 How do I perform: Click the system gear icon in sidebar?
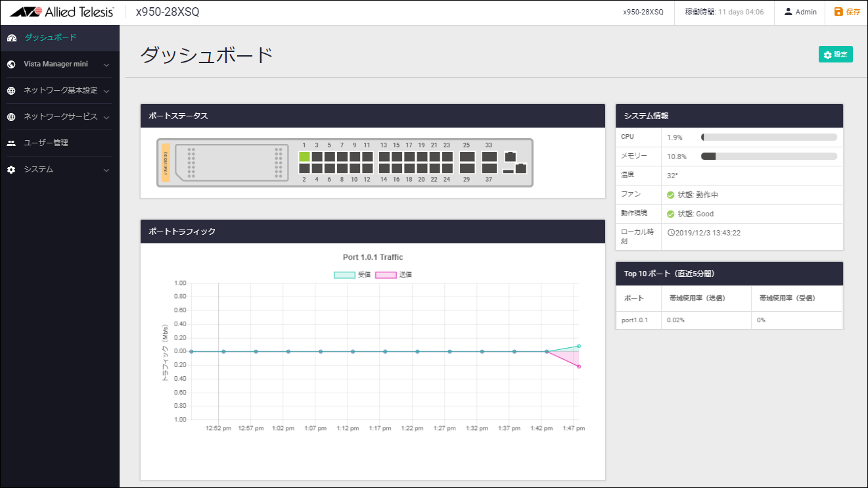coord(11,170)
